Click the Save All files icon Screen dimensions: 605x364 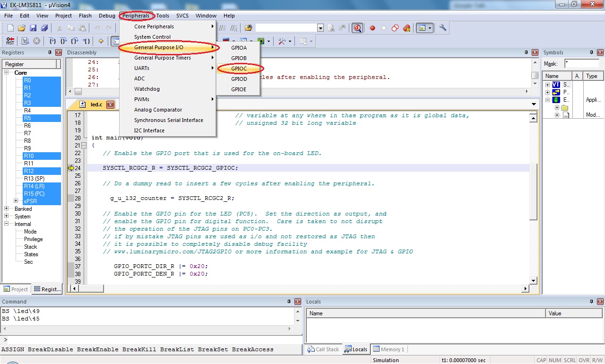tap(44, 28)
